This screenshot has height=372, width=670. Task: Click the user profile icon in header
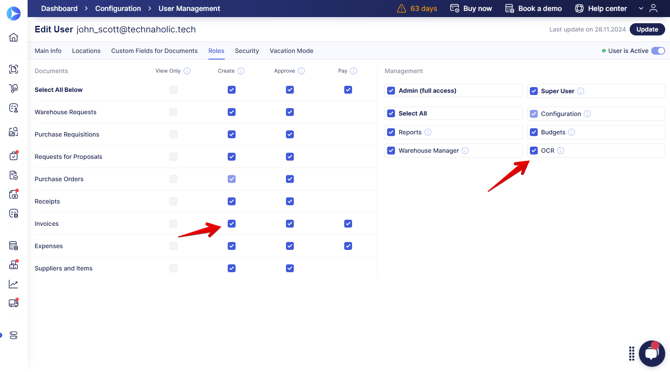click(653, 8)
